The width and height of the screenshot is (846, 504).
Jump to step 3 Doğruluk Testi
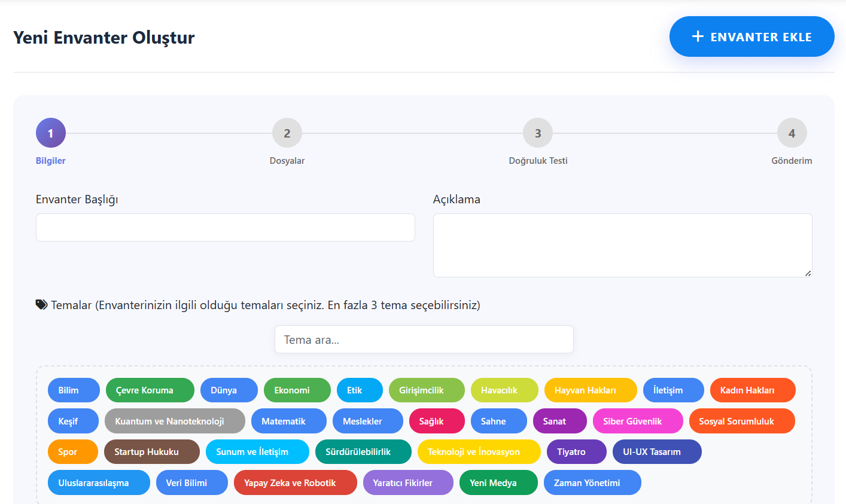pos(538,133)
